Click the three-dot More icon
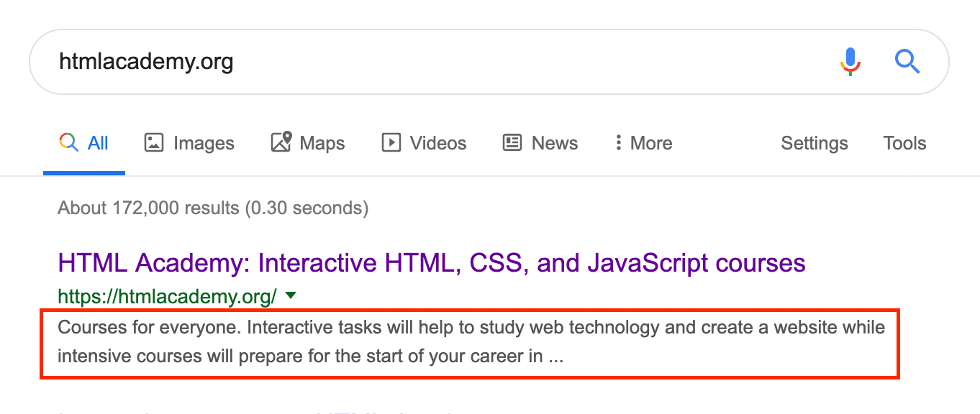Image resolution: width=980 pixels, height=414 pixels. (619, 142)
